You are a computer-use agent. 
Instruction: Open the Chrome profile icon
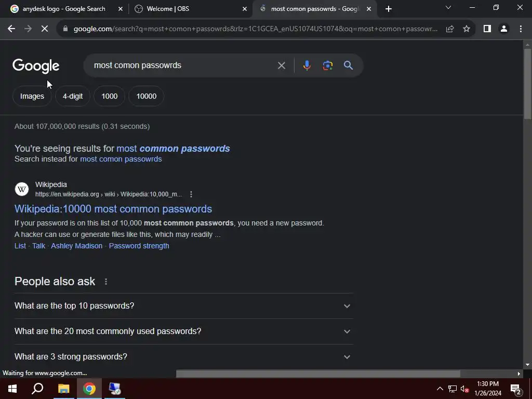point(504,29)
